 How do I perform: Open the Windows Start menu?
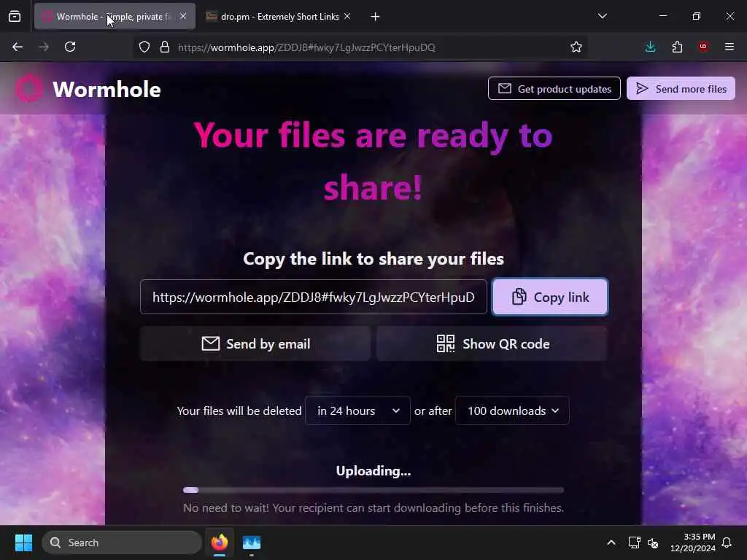click(x=23, y=542)
